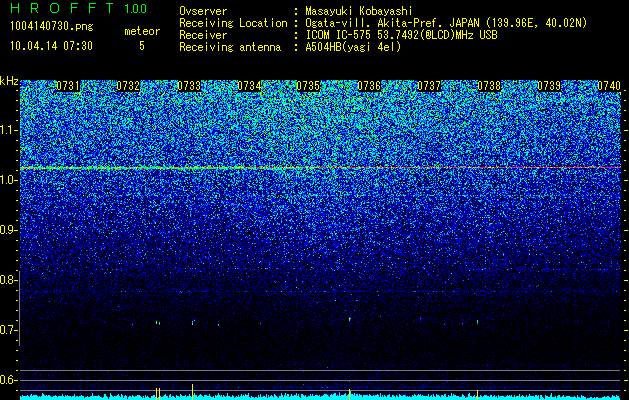Select the A504HB(yagi 4el) antenna text
629x400 pixels.
click(x=353, y=47)
